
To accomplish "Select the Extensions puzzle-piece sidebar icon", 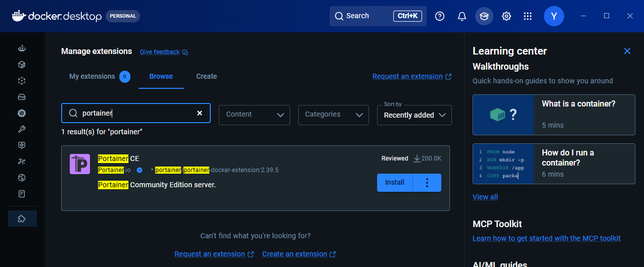I will click(22, 219).
